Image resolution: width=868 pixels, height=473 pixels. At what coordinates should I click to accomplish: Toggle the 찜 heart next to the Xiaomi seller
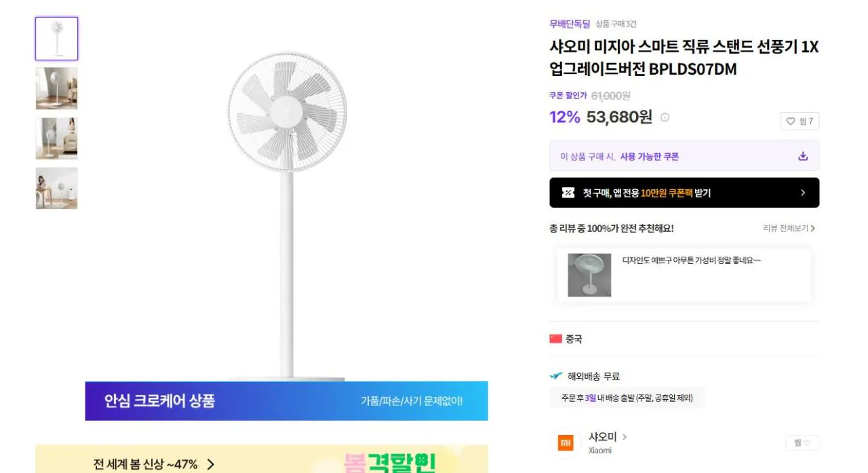pos(802,442)
